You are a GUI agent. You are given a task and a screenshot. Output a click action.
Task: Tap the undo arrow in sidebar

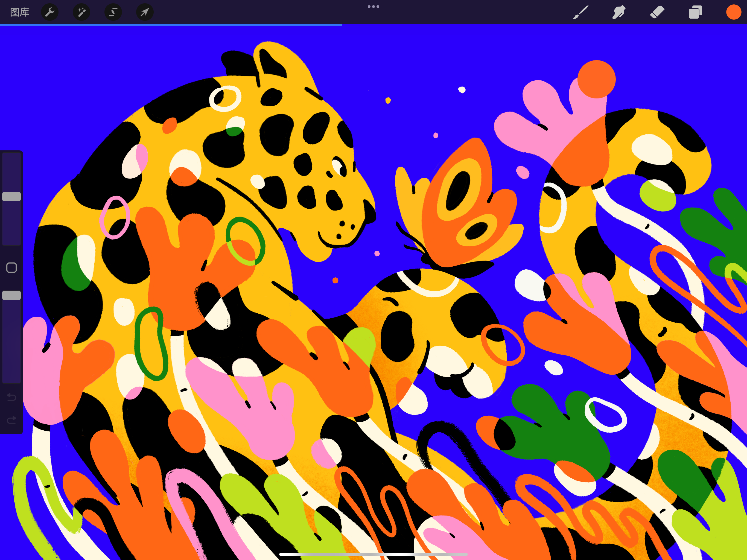pyautogui.click(x=11, y=397)
